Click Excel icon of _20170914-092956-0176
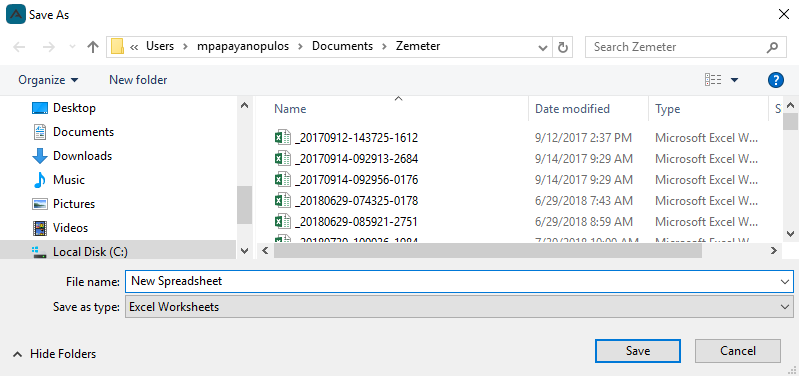The image size is (799, 376). [283, 179]
